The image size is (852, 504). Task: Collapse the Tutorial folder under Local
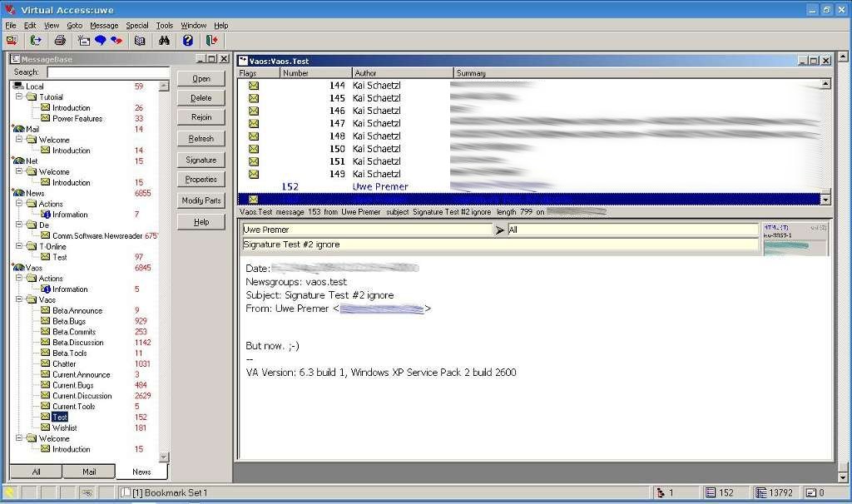[x=19, y=97]
